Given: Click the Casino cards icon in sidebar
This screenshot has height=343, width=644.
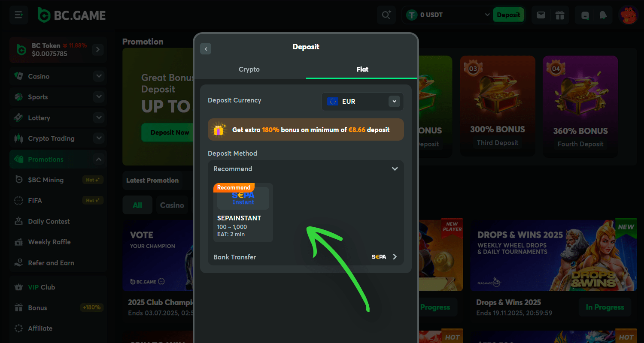Looking at the screenshot, I should tap(19, 76).
